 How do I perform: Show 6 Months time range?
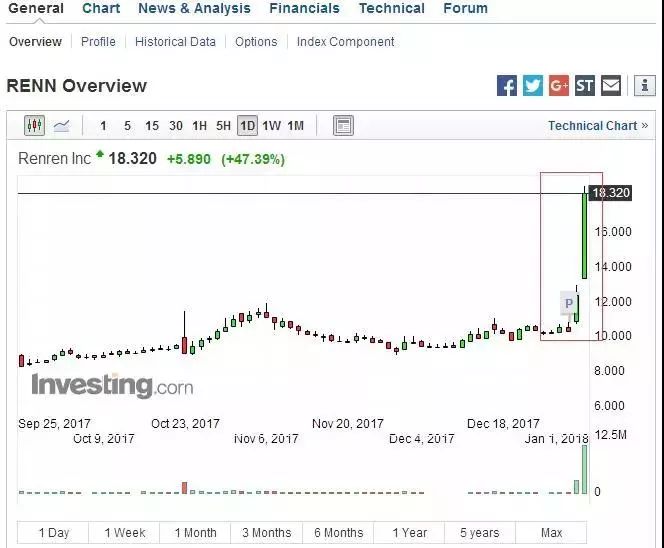[x=338, y=533]
